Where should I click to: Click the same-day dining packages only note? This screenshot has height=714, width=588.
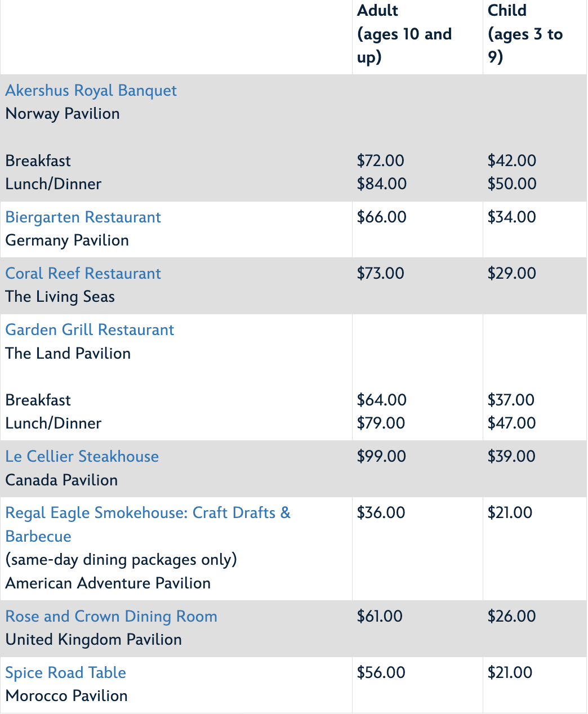pyautogui.click(x=121, y=560)
